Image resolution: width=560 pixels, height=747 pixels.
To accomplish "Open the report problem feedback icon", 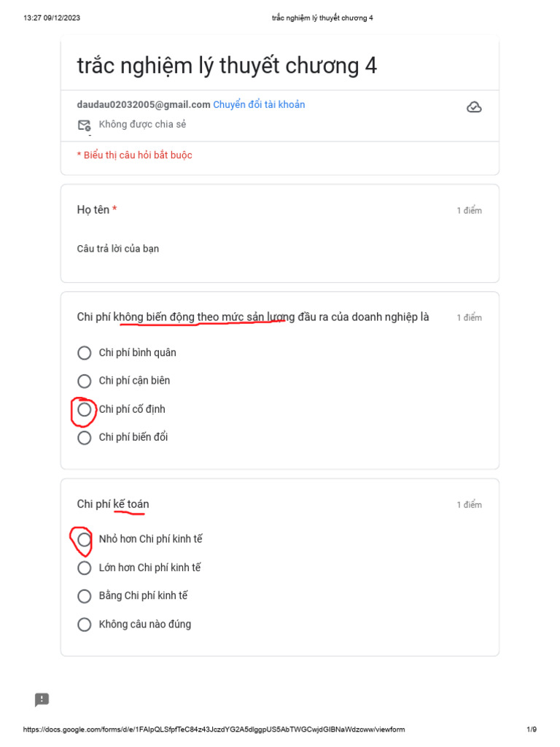I will coord(42,700).
